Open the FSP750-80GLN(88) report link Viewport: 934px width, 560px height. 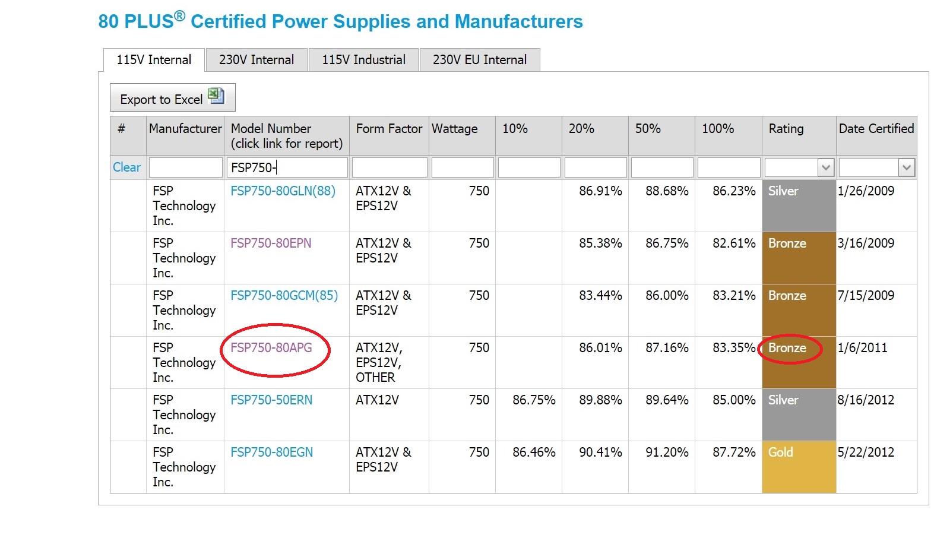coord(283,191)
